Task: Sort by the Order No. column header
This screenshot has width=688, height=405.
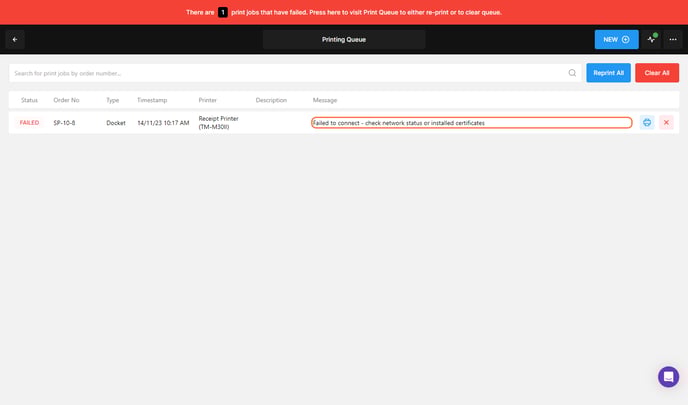Action: click(x=66, y=100)
